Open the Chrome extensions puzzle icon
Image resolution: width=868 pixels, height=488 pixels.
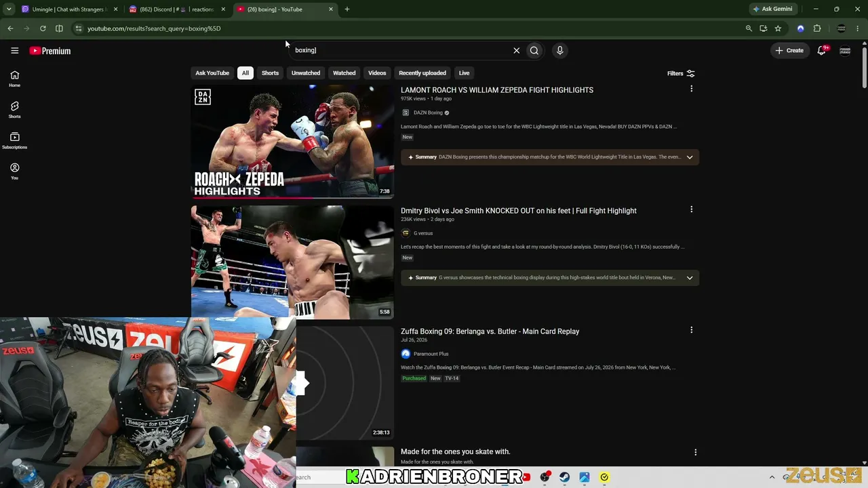click(x=817, y=28)
